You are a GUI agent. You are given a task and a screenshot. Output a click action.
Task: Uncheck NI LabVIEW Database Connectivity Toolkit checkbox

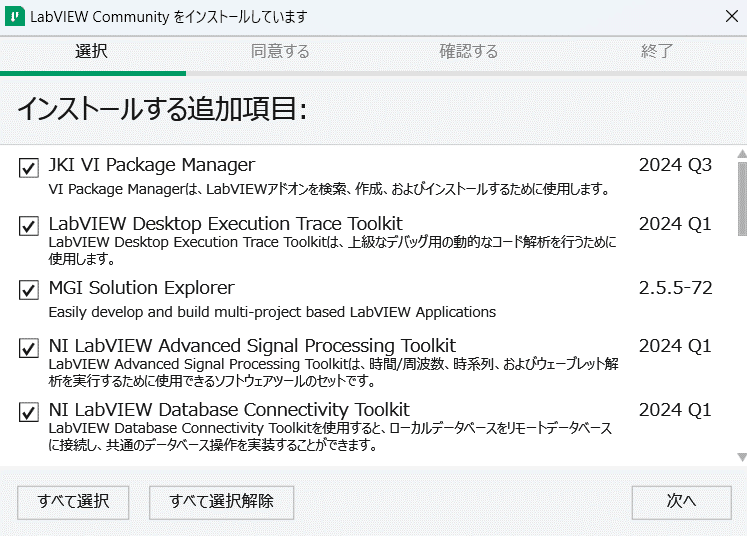pyautogui.click(x=29, y=412)
